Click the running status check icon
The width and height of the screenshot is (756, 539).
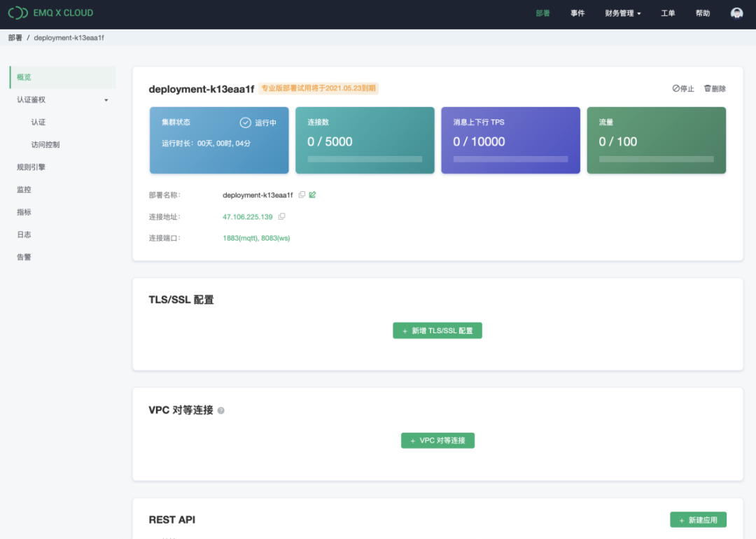pos(246,122)
